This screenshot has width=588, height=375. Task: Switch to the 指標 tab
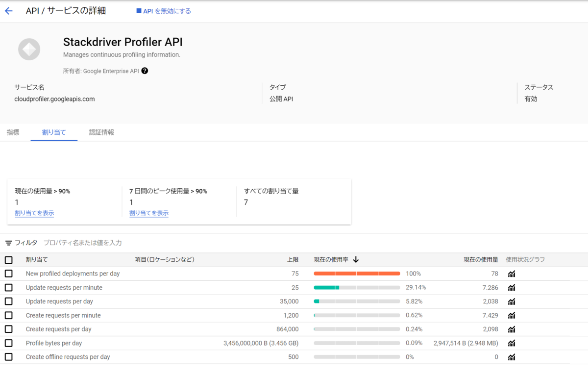coord(13,132)
